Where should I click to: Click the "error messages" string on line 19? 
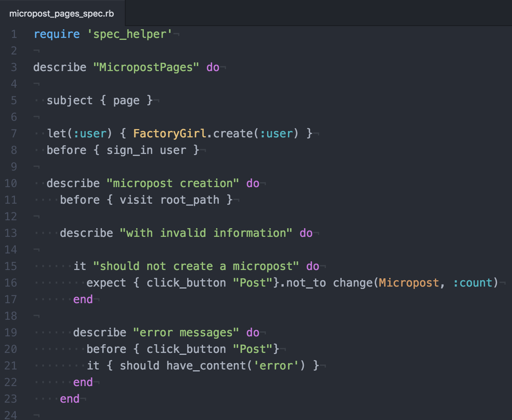click(x=186, y=333)
